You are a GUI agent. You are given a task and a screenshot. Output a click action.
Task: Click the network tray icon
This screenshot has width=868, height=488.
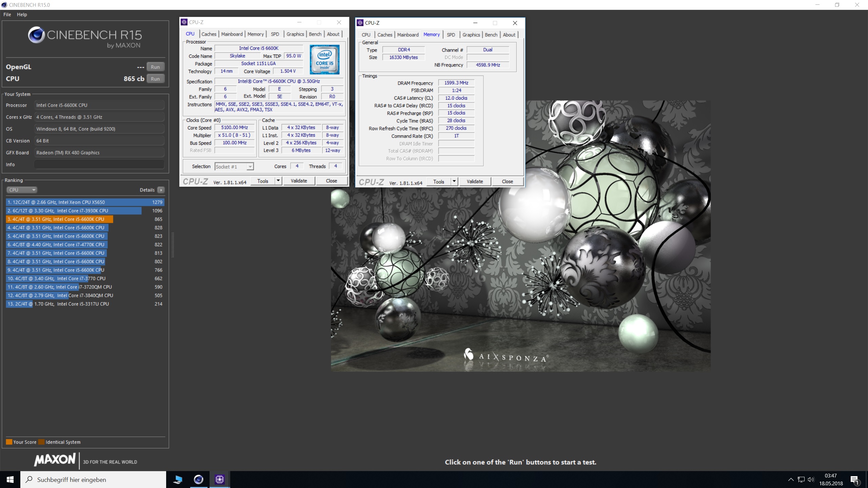point(801,480)
